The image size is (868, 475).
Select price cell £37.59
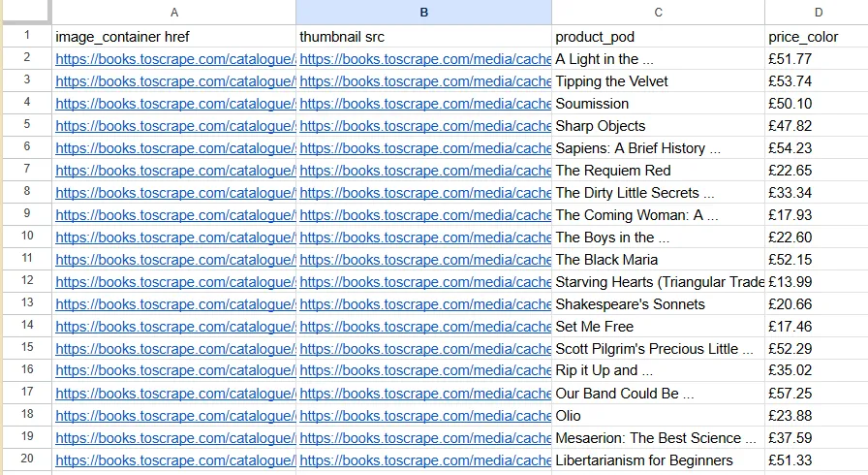pos(817,438)
